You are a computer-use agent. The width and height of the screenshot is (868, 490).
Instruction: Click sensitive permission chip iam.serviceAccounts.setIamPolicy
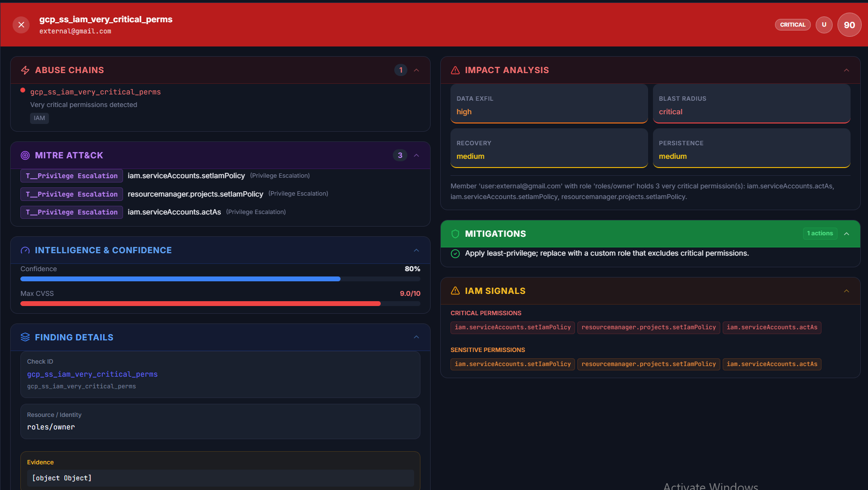pos(512,364)
